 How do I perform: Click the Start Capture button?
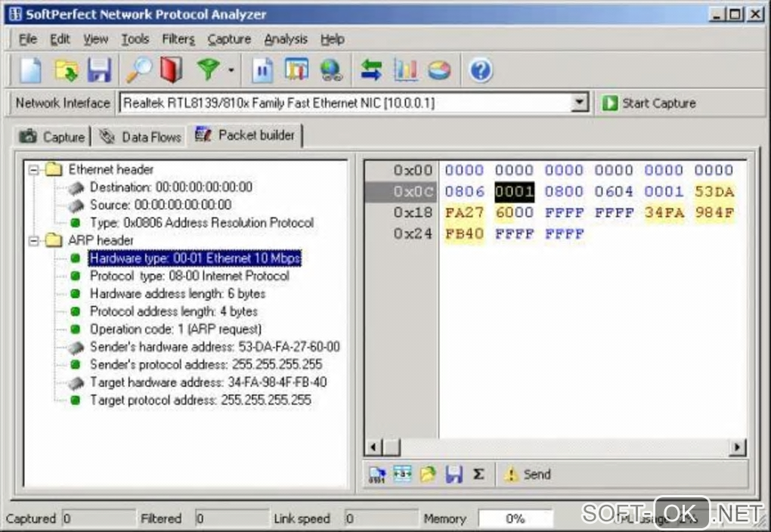pos(649,104)
